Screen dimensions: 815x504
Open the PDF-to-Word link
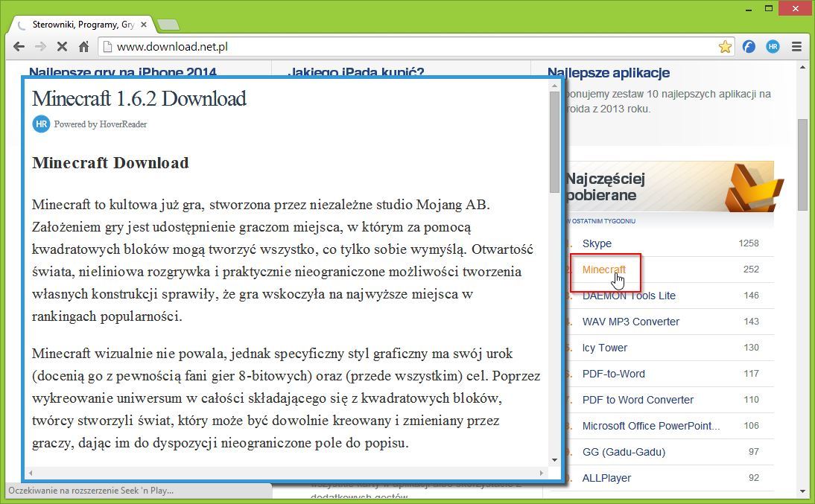tap(613, 374)
